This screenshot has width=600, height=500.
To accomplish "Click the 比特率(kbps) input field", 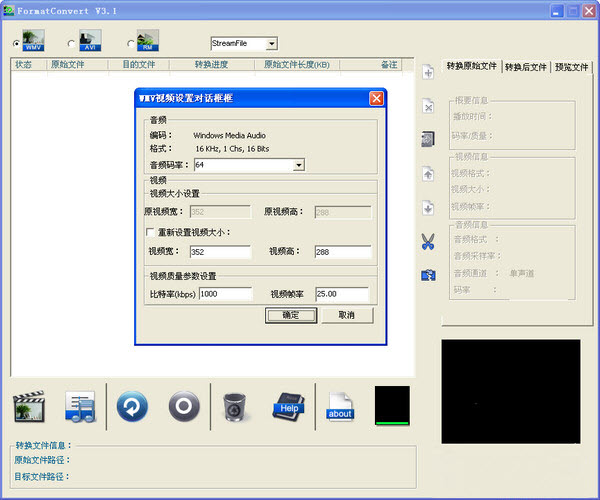I will tap(225, 294).
